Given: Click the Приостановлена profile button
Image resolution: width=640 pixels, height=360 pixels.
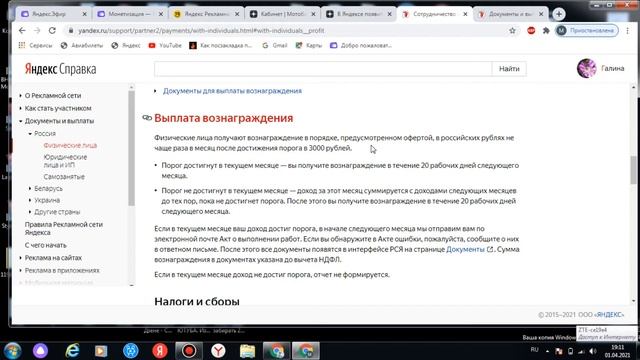Looking at the screenshot, I should click(587, 31).
